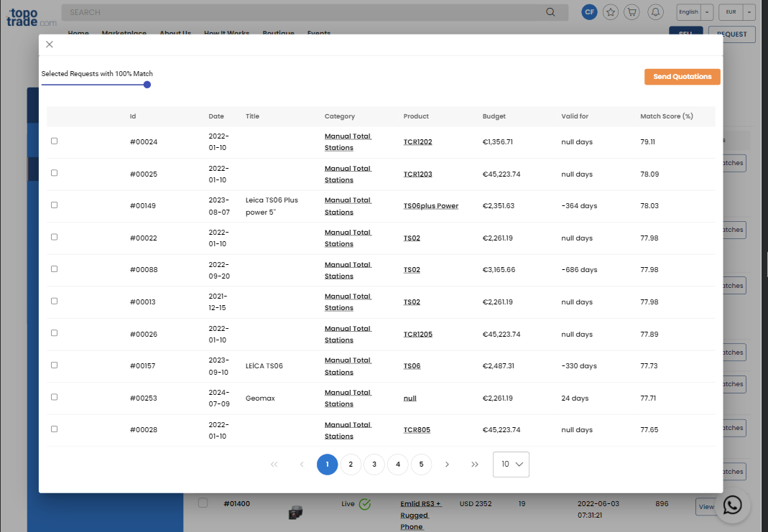The image size is (768, 532).
Task: Open TS06 product link
Action: tap(412, 366)
